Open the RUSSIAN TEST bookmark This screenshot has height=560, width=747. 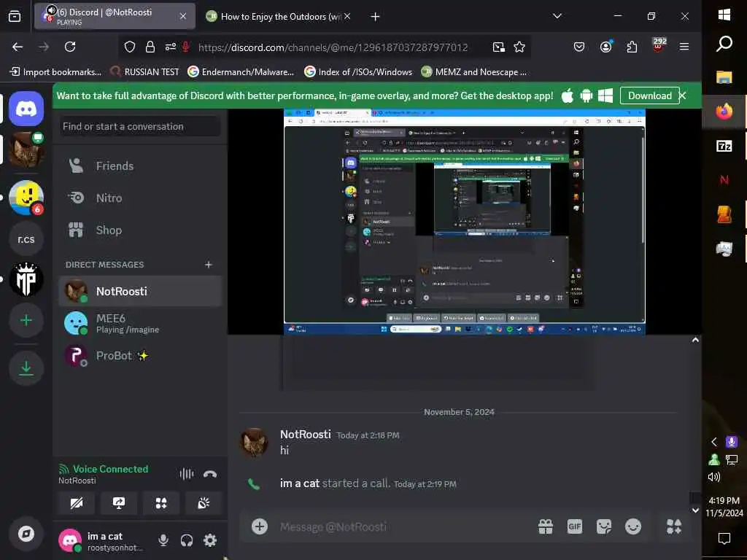144,72
